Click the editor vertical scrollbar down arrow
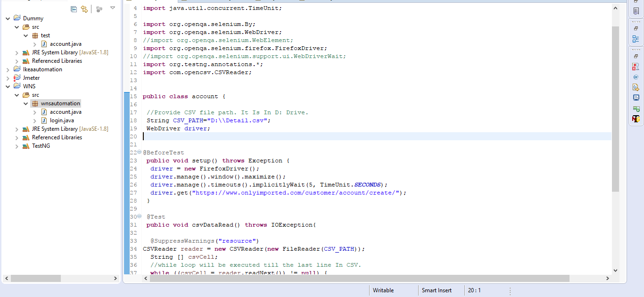The image size is (644, 297). pos(615,270)
